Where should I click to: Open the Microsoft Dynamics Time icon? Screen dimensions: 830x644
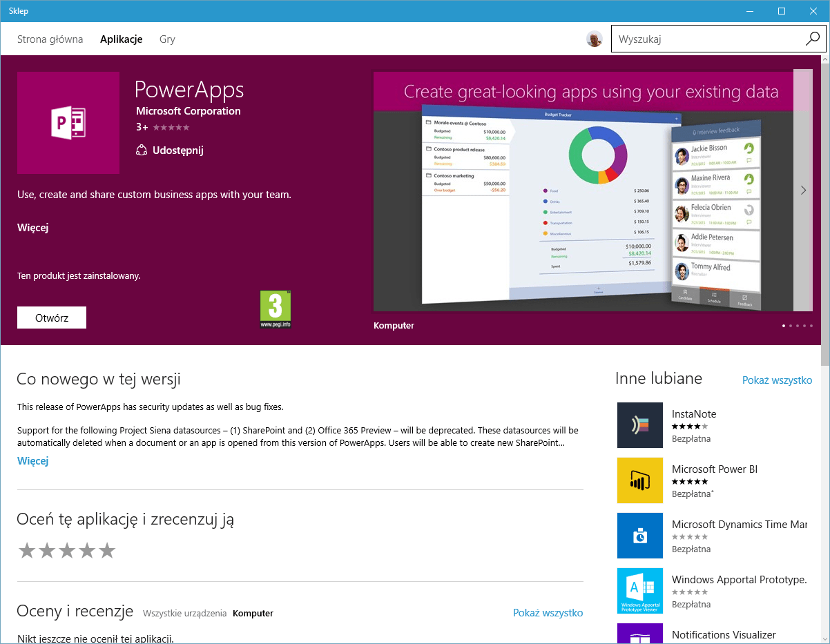[x=640, y=536]
